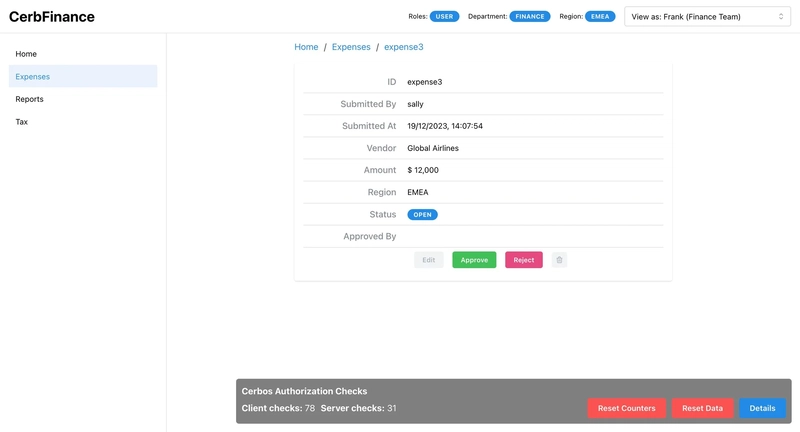Click the trash delete icon button
Viewport: 800px width, 432px height.
pyautogui.click(x=559, y=260)
